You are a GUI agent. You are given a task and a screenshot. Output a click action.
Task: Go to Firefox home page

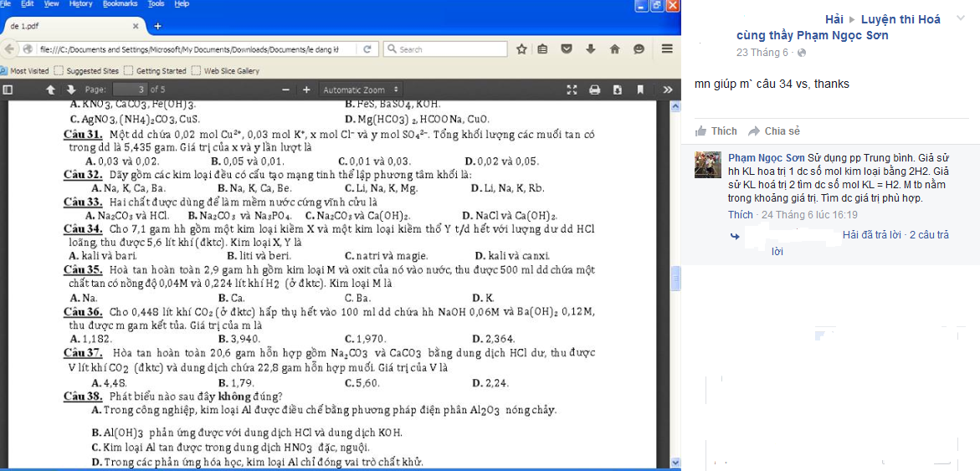click(x=615, y=49)
